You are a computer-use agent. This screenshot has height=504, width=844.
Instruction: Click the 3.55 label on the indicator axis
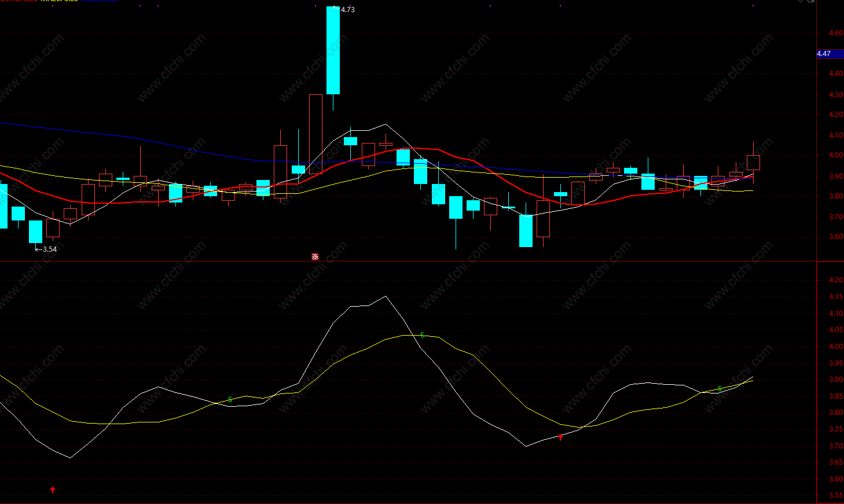(836, 495)
